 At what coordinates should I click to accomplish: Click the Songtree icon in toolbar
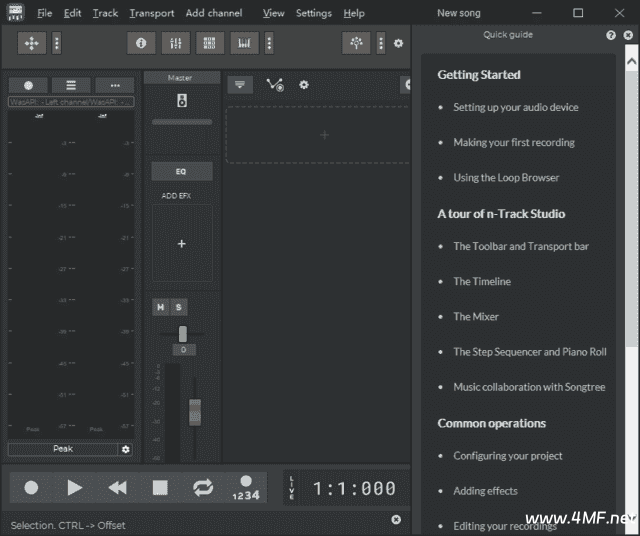coord(356,43)
